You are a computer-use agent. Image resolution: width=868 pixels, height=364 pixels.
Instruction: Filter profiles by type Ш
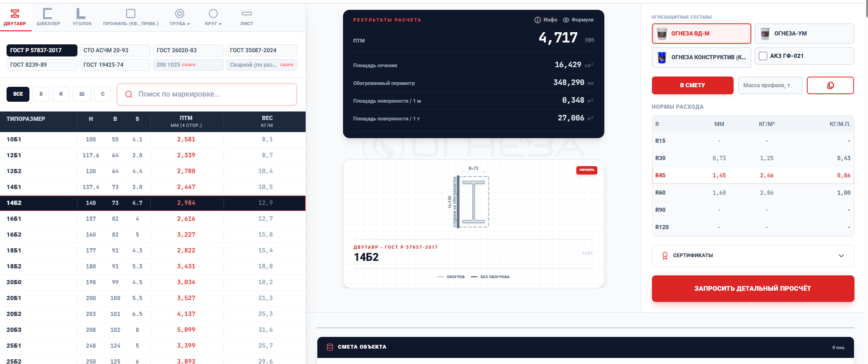(82, 94)
